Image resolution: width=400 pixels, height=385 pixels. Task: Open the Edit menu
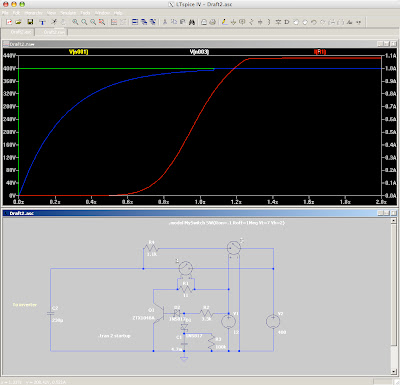[16, 13]
